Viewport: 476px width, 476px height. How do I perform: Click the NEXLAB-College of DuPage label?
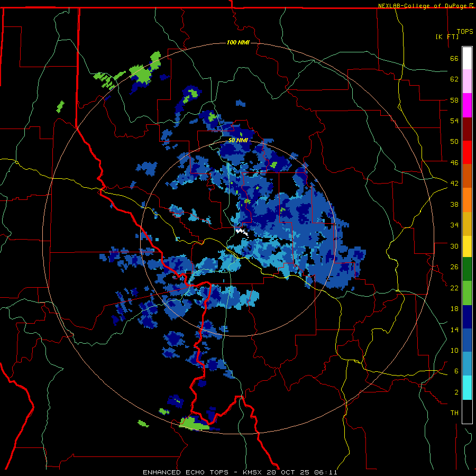(x=423, y=6)
